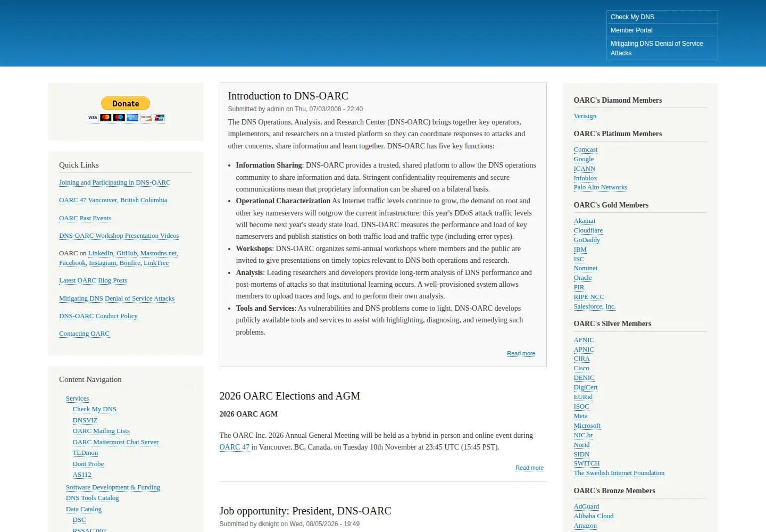Viewport: 766px width, 532px height.
Task: Open the Contacting OARC link
Action: click(84, 334)
